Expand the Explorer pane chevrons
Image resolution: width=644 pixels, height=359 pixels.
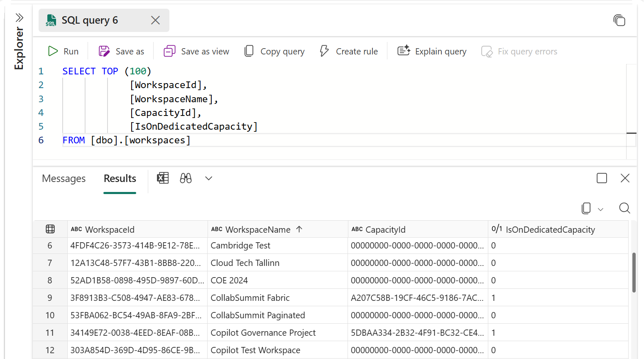pyautogui.click(x=19, y=18)
